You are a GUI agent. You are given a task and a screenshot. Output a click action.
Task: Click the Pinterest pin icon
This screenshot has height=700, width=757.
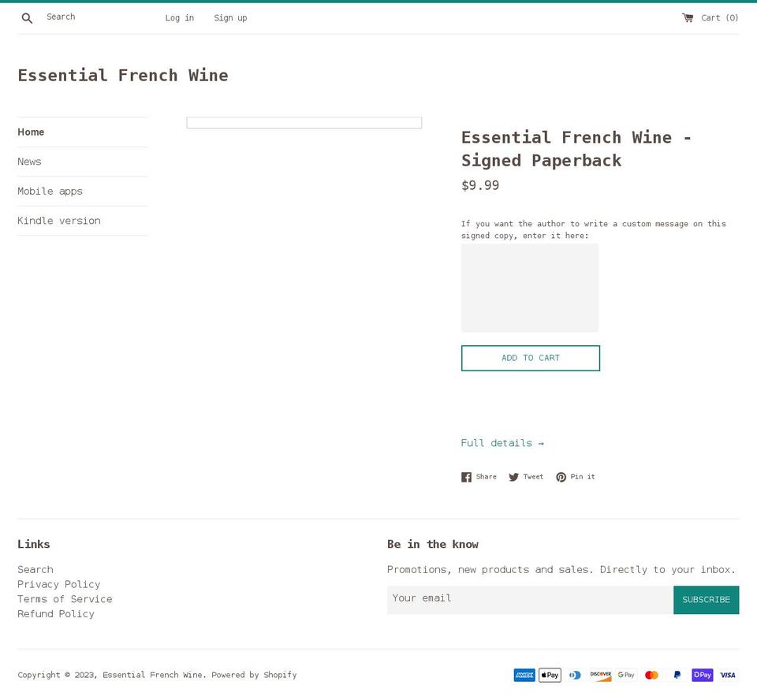coord(561,477)
